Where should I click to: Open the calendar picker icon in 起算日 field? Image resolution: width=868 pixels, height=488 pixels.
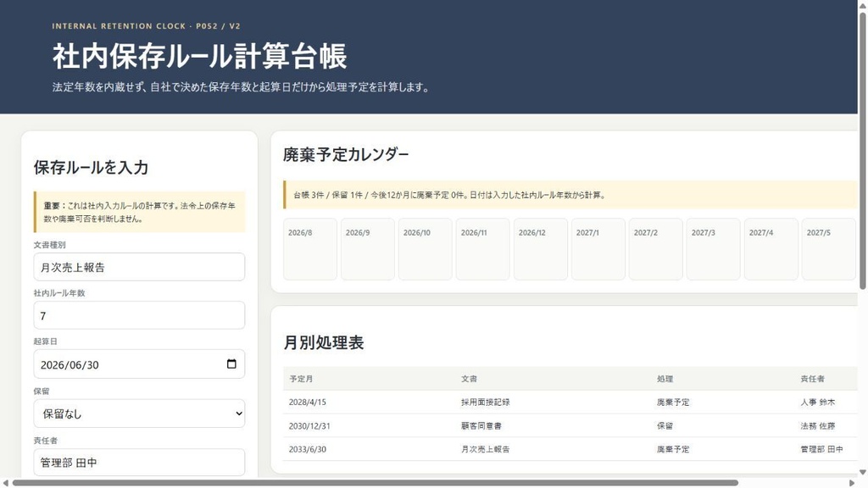click(231, 364)
